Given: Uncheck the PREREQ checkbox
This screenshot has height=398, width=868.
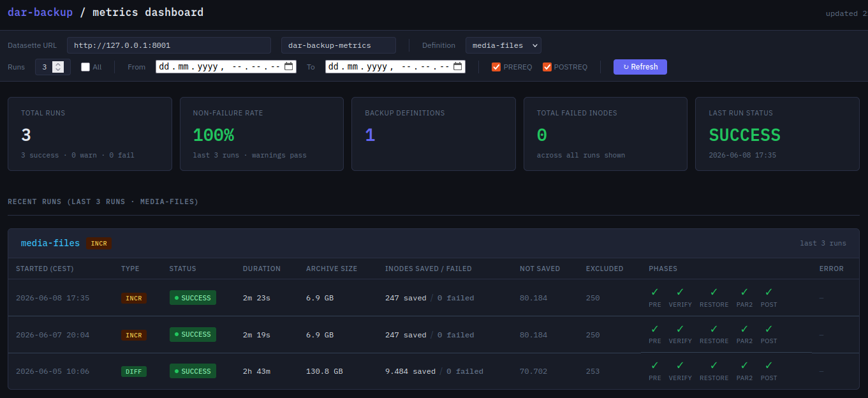Looking at the screenshot, I should pos(496,67).
